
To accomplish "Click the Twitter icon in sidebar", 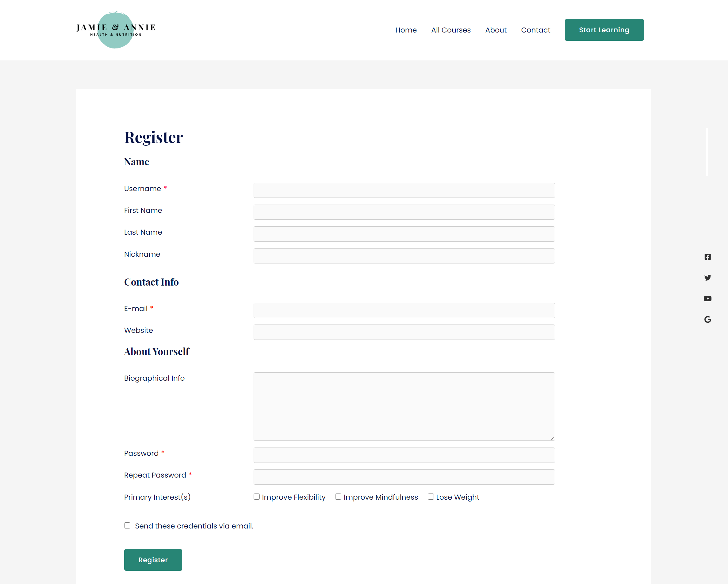I will (708, 278).
